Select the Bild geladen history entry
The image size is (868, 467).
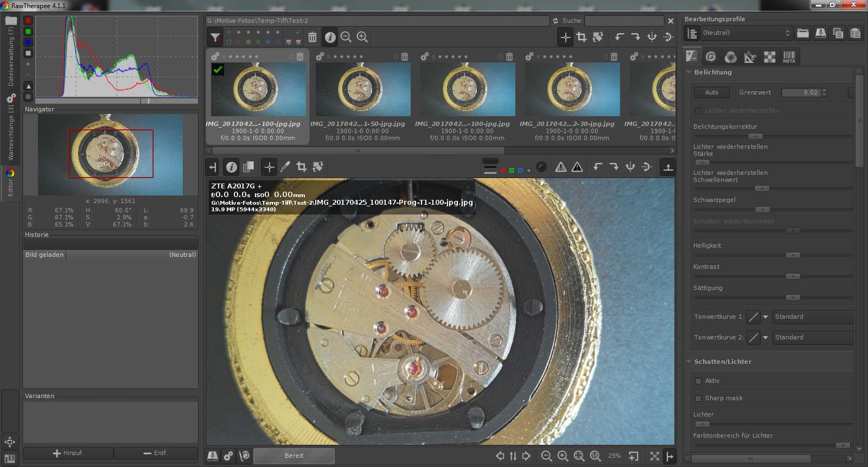click(110, 255)
